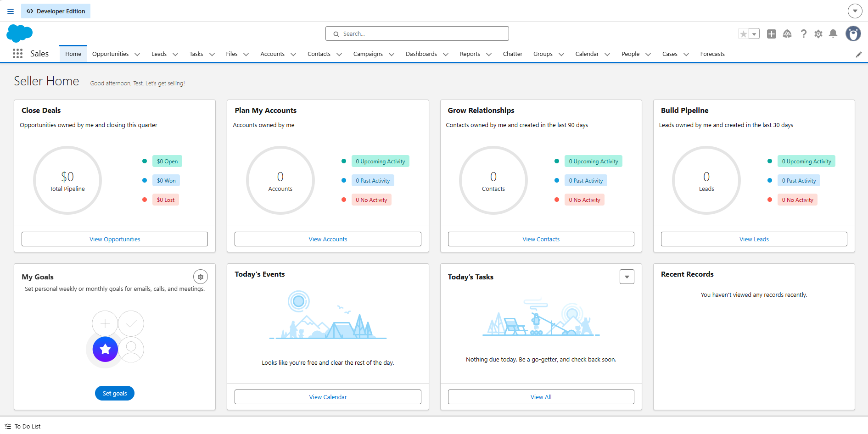Click the View Contacts button
The width and height of the screenshot is (868, 434).
[541, 239]
